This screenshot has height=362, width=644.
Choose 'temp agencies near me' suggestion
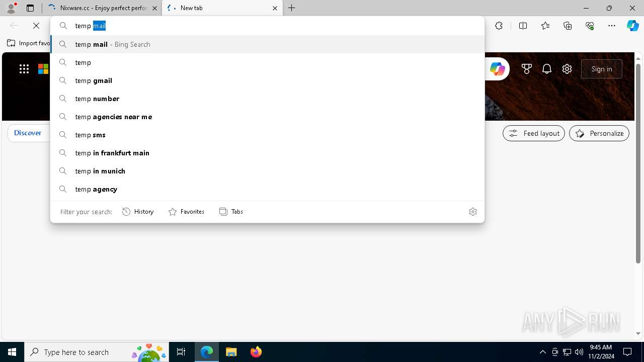(x=267, y=117)
